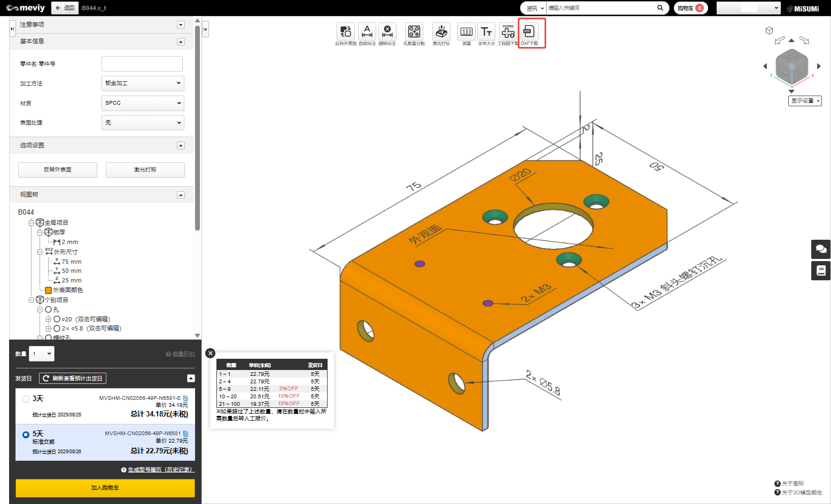Click the 加入购物车 add-to-cart button

pos(105,488)
